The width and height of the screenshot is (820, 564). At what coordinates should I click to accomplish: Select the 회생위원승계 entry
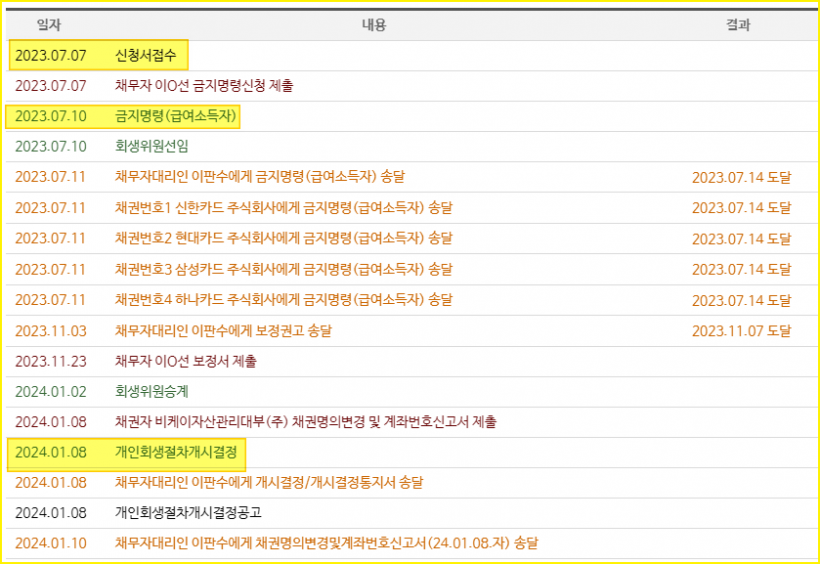click(x=152, y=391)
